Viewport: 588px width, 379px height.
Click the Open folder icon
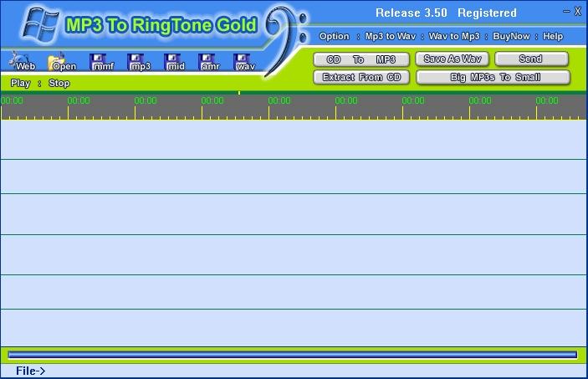(x=62, y=62)
